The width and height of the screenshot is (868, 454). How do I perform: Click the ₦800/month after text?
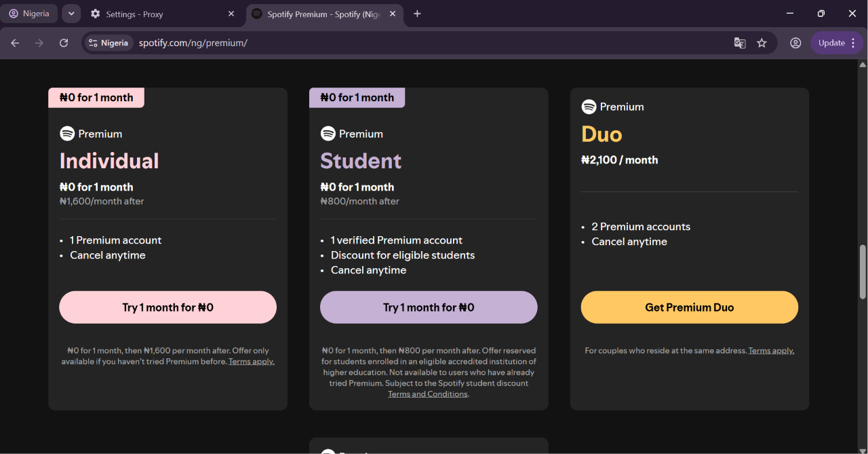click(360, 202)
